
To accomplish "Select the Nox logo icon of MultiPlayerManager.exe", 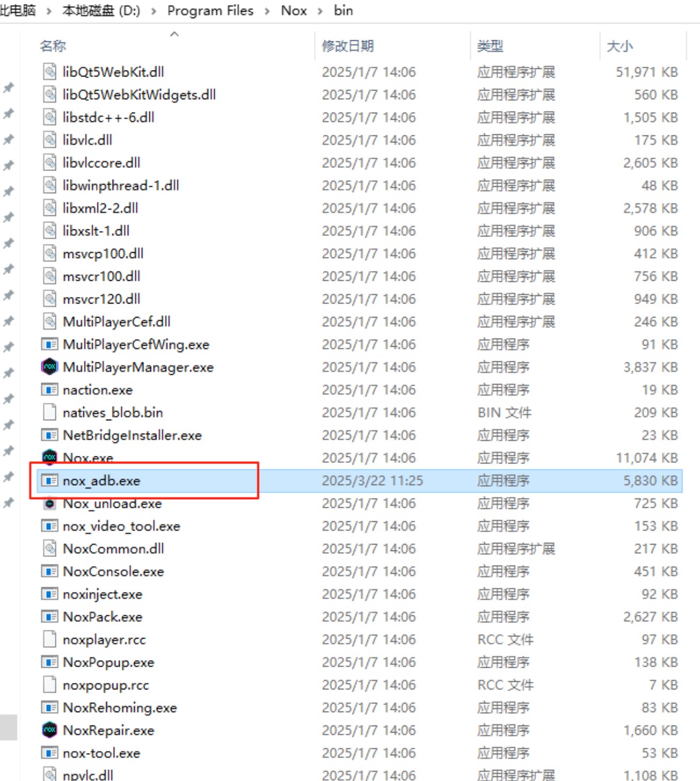I will [50, 367].
